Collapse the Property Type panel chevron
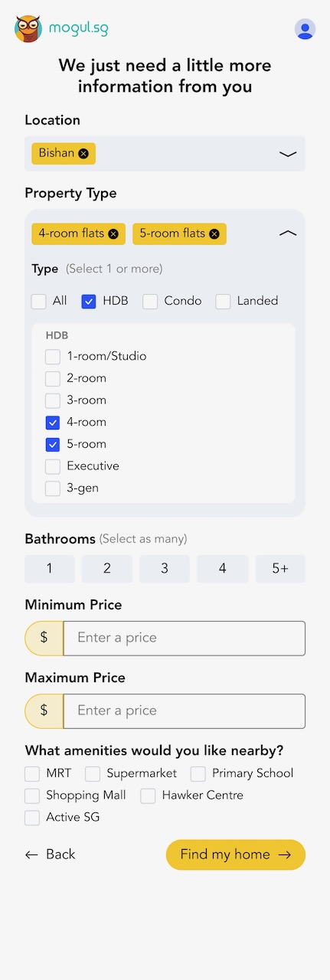 288,234
